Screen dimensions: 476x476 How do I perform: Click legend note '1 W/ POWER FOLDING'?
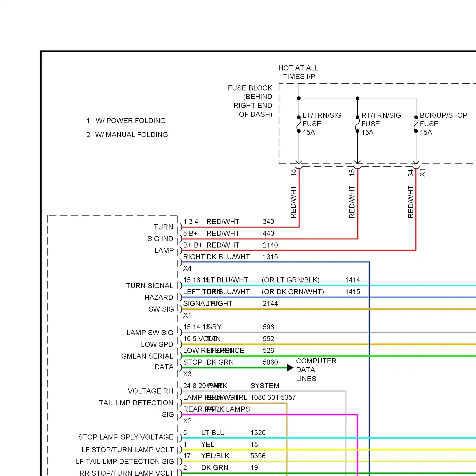(126, 121)
